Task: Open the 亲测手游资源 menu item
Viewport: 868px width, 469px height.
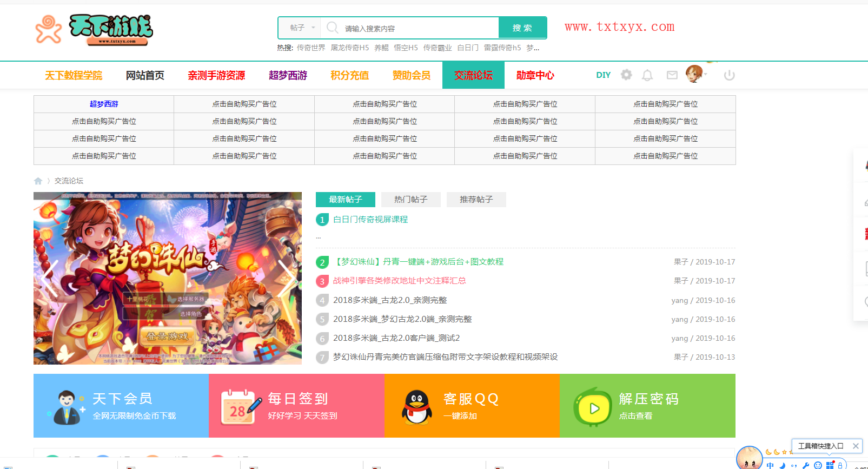Action: click(216, 75)
